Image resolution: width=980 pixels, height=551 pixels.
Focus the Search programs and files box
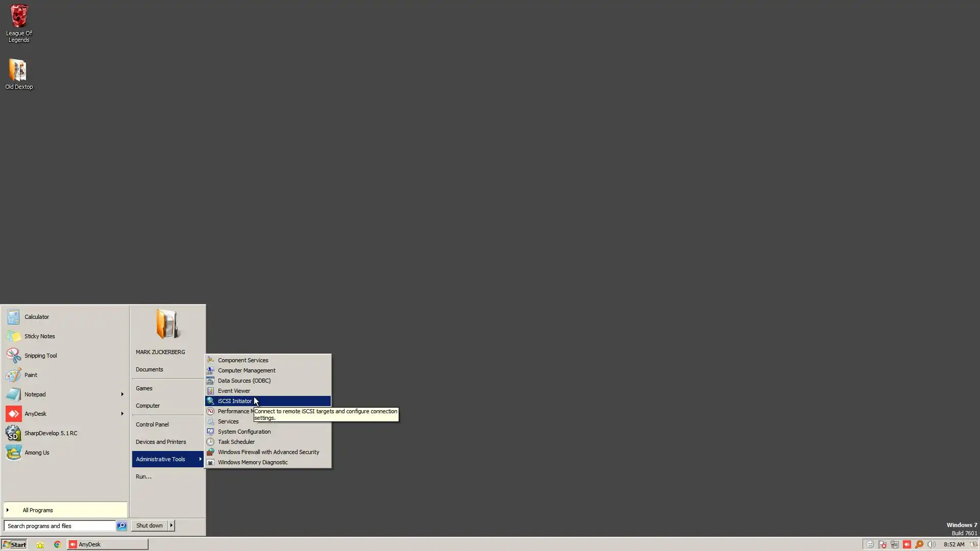coord(59,526)
